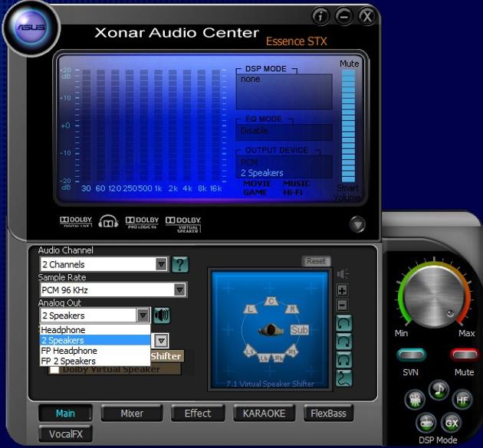
Task: Switch to the Main tab
Action: tap(65, 413)
